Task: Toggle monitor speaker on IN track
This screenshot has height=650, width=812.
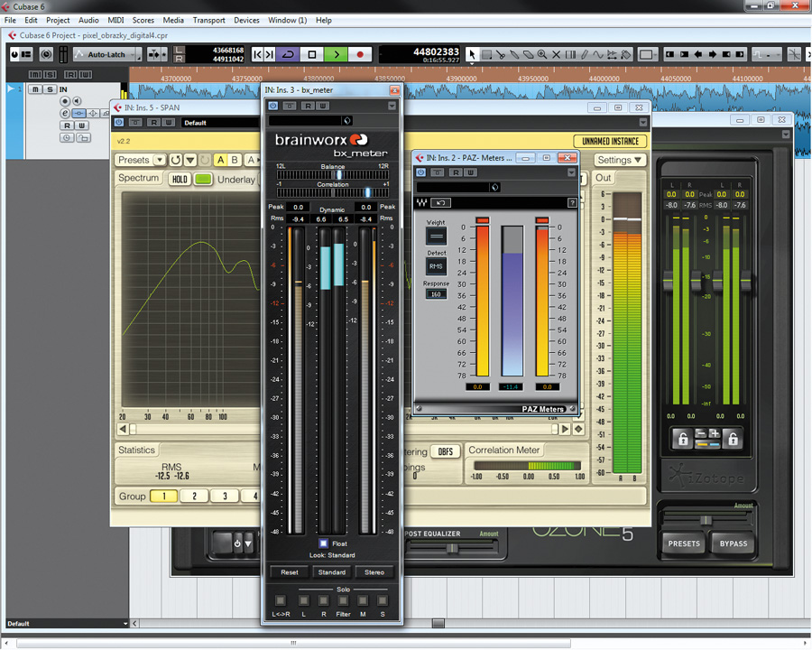Action: [77, 101]
